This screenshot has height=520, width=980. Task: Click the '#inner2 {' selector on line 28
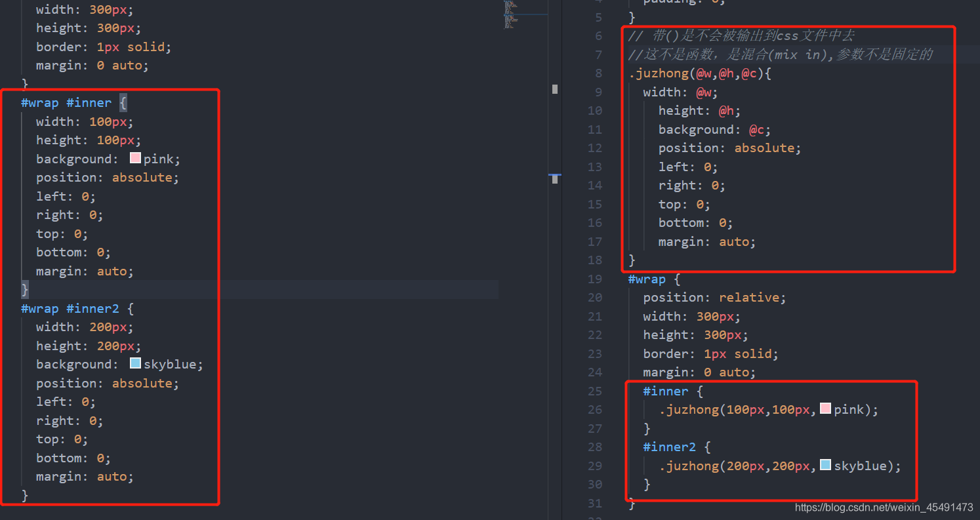click(x=677, y=447)
